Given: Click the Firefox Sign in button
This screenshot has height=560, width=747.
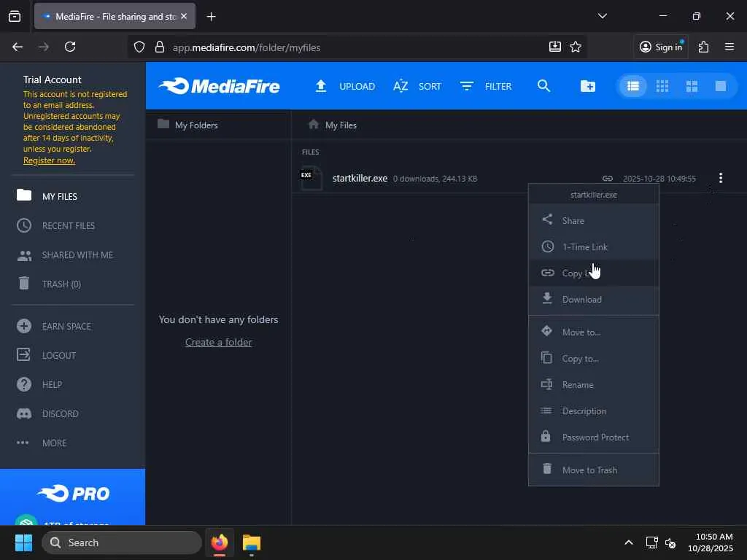Looking at the screenshot, I should pos(661,47).
